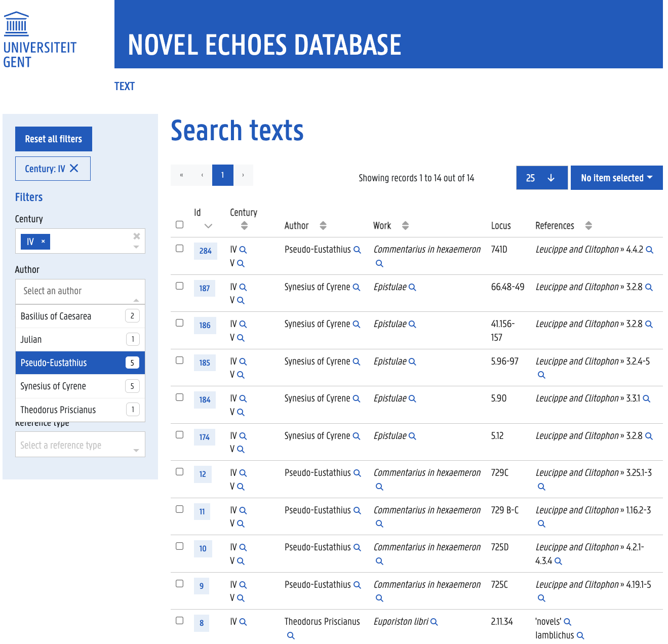Image resolution: width=668 pixels, height=644 pixels.
Task: Open record id 174
Action: click(x=205, y=437)
